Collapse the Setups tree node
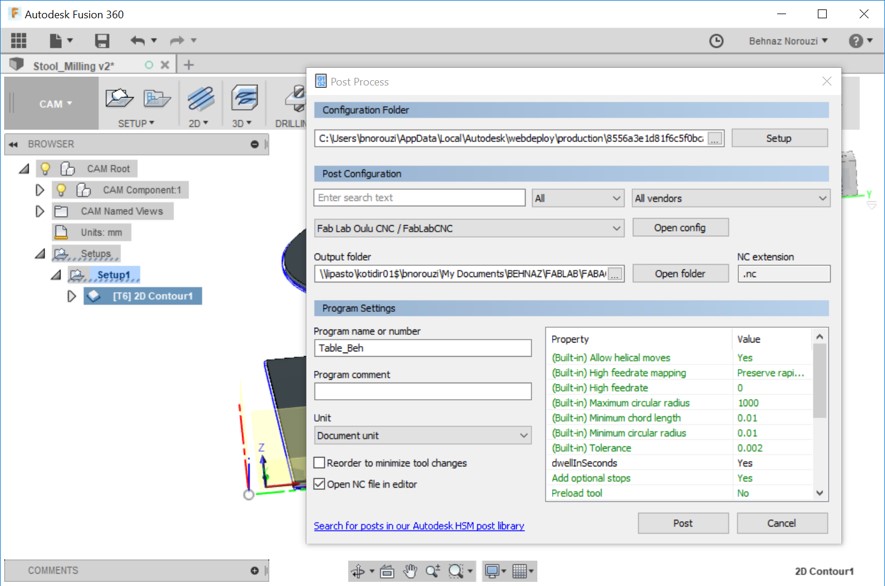885x586 pixels. (40, 254)
